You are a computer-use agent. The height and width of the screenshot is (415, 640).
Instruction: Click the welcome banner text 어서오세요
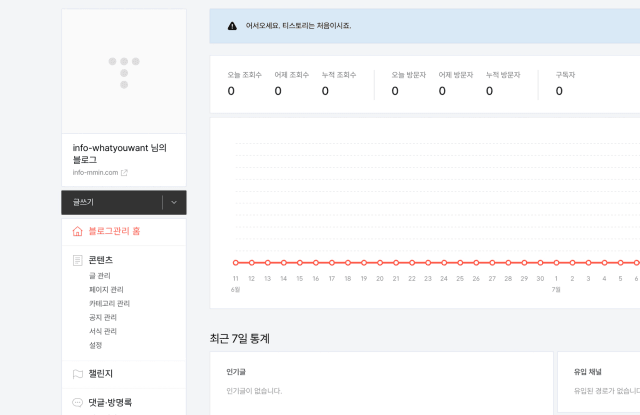pos(298,26)
